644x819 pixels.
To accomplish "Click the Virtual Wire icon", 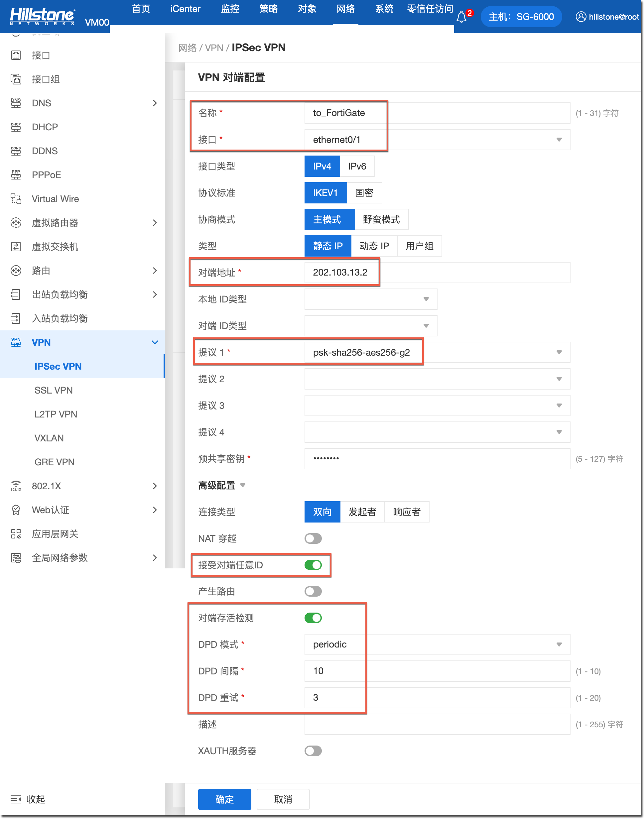I will click(16, 199).
